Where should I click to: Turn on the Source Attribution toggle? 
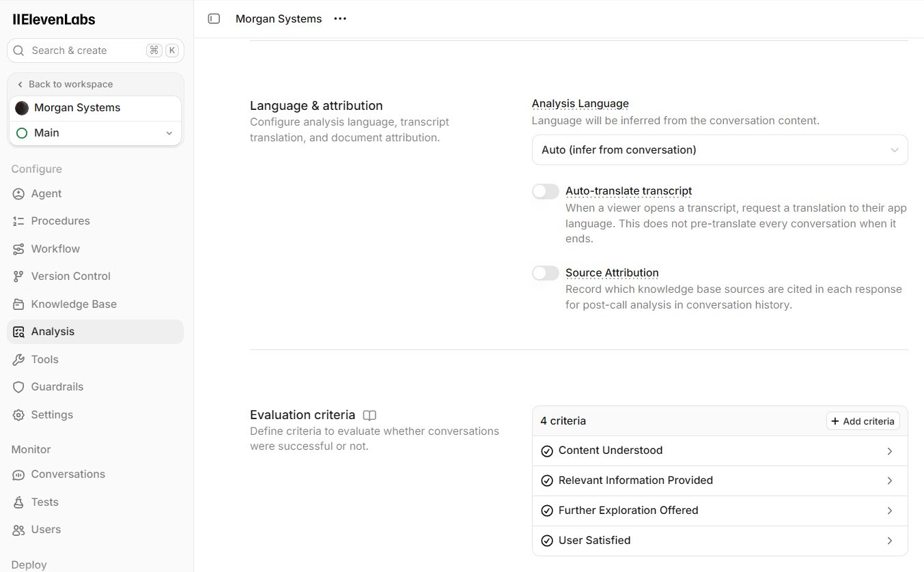(x=546, y=273)
